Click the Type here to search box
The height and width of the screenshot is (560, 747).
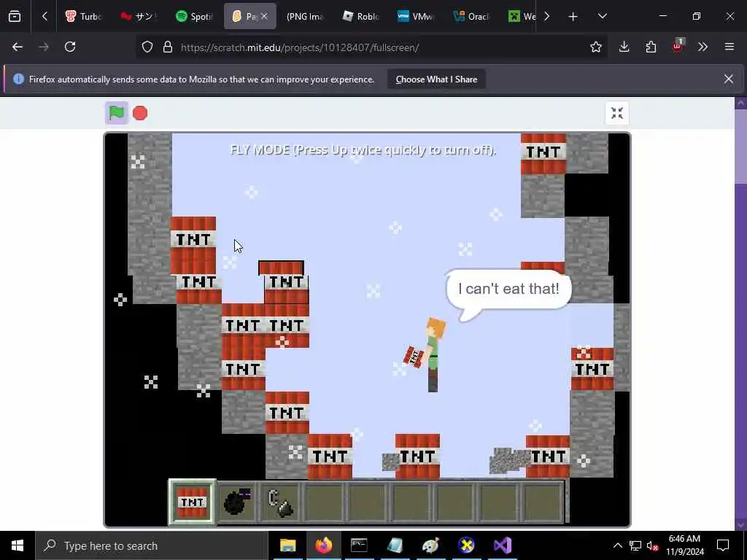(152, 545)
